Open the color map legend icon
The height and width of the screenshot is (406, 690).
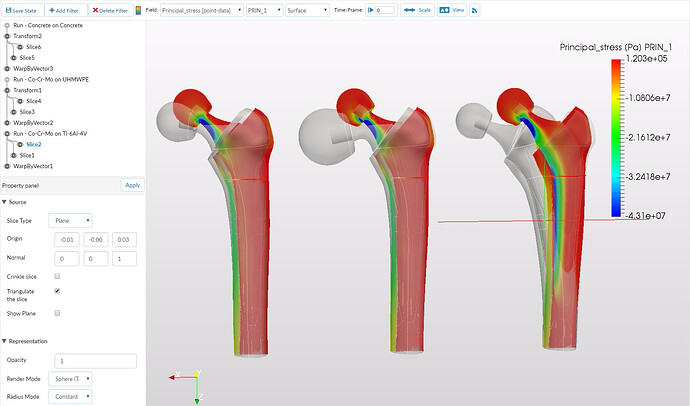coord(138,10)
